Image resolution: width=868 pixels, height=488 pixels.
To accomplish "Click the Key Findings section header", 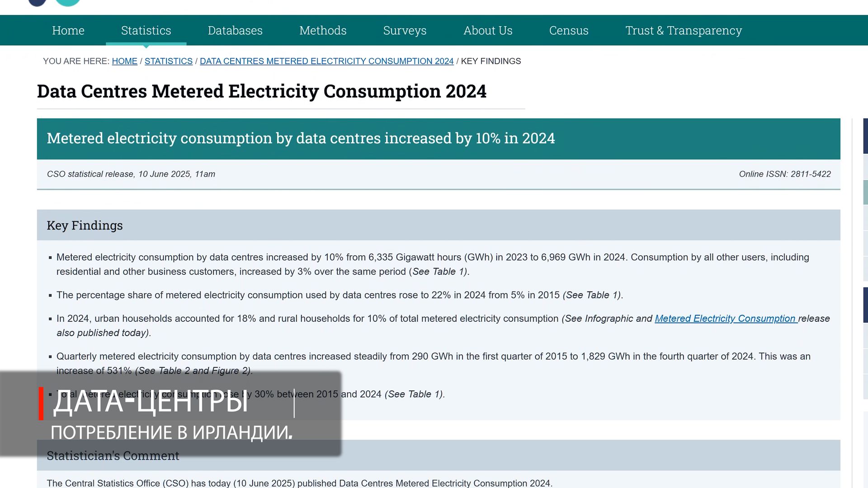I will [x=85, y=225].
